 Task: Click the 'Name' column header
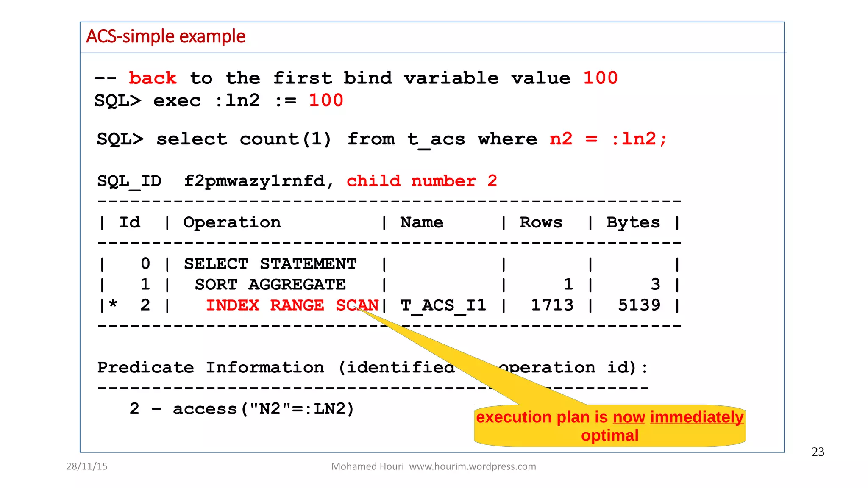422,222
